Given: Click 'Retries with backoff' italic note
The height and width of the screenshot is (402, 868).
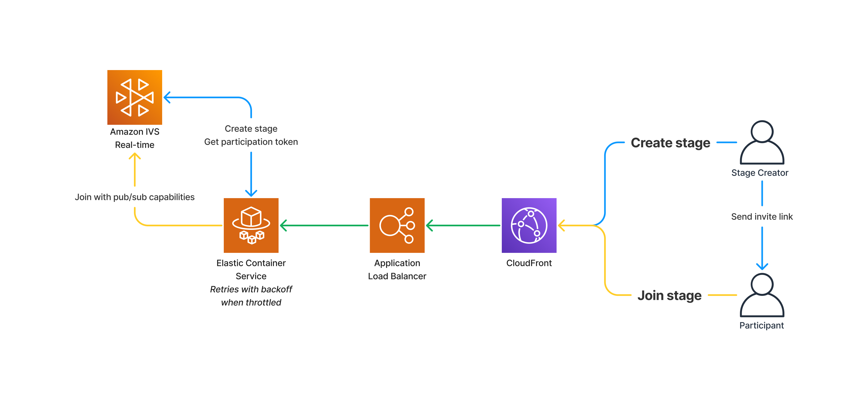Looking at the screenshot, I should click(251, 289).
